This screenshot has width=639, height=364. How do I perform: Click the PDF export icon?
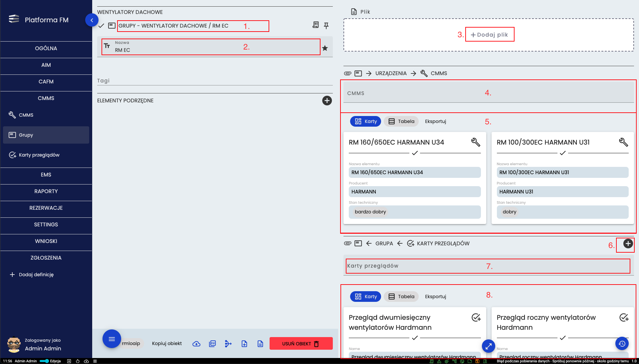click(x=212, y=344)
